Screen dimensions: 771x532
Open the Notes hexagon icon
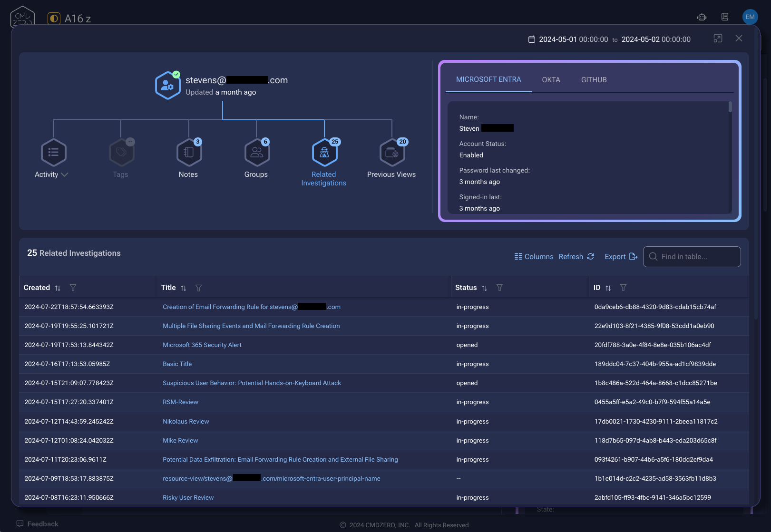pos(189,152)
